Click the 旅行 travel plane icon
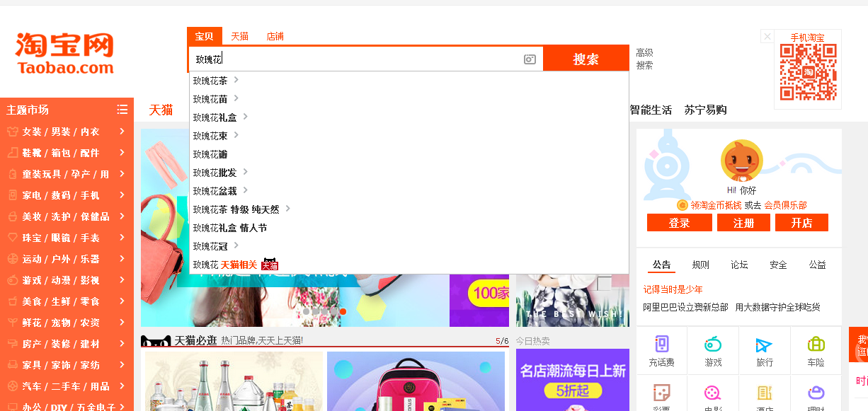The image size is (868, 411). click(764, 345)
